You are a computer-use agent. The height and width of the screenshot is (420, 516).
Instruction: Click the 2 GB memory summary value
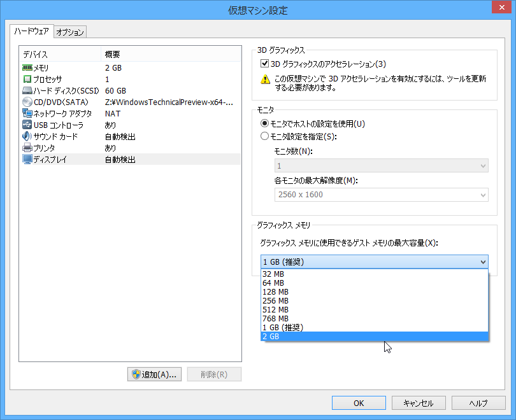click(x=113, y=67)
